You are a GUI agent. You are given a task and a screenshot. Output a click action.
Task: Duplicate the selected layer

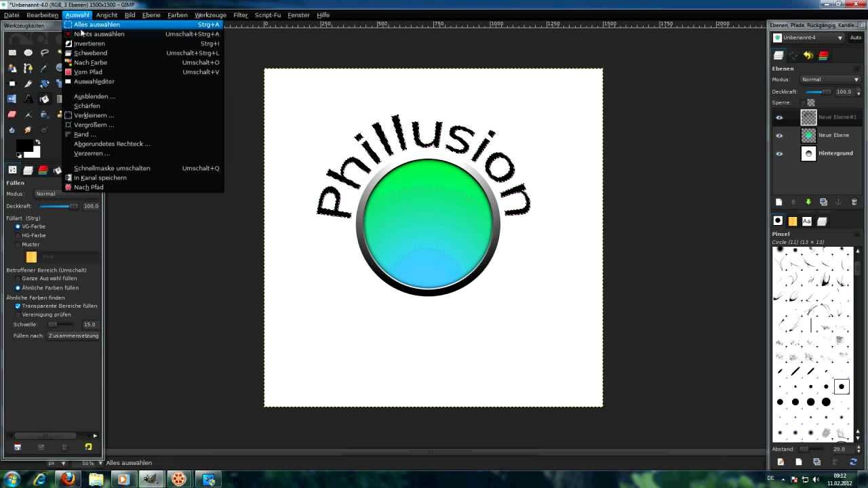(x=823, y=202)
